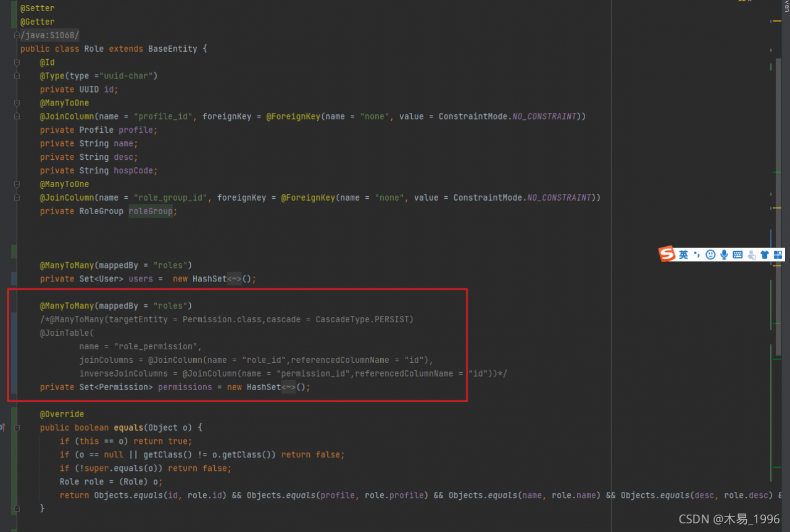
Task: Collapse the @Id annotation fold region
Action: pos(17,62)
